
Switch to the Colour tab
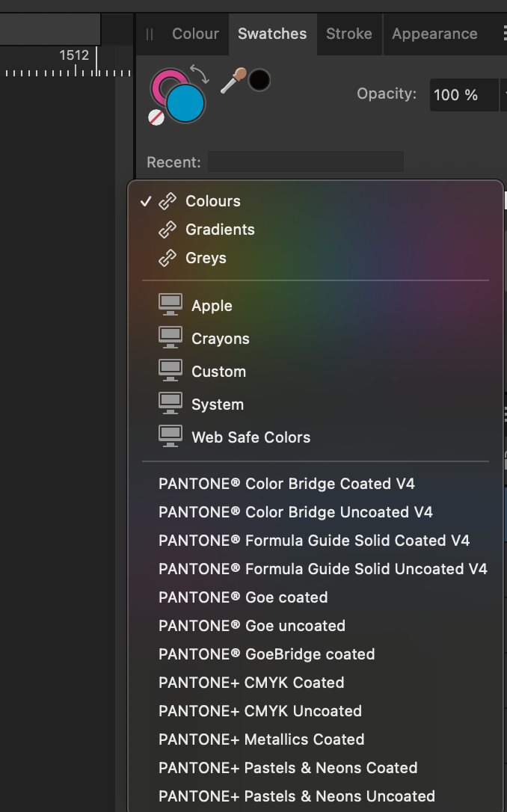click(195, 34)
